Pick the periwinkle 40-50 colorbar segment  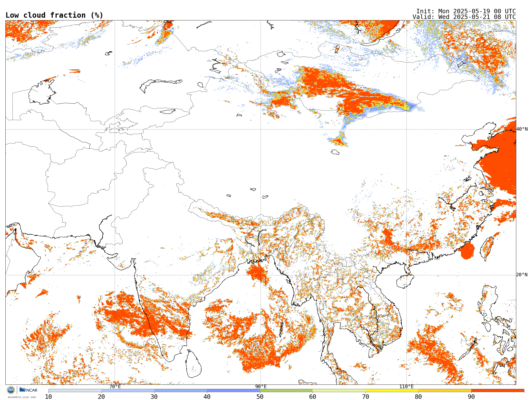tap(233, 391)
